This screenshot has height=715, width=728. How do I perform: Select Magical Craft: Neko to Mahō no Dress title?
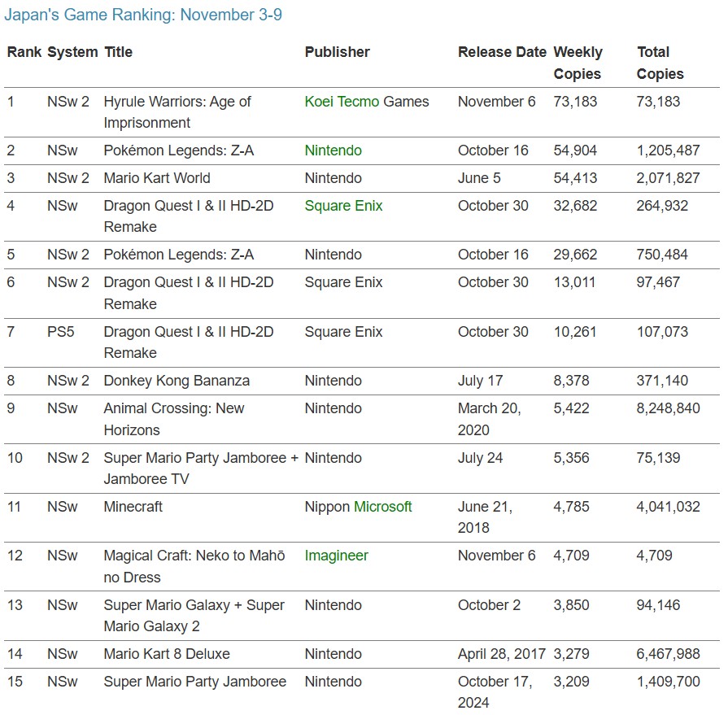point(194,566)
